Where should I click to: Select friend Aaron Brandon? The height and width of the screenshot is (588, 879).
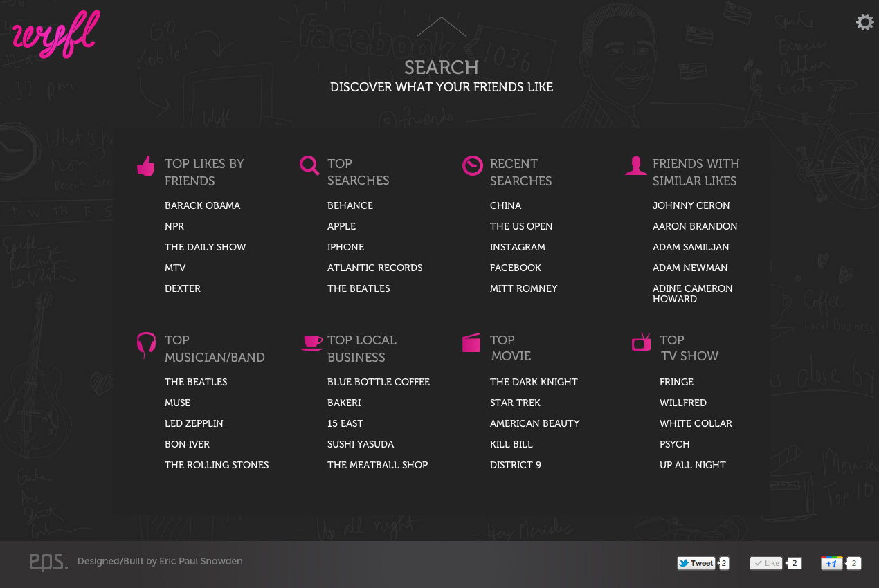pyautogui.click(x=695, y=226)
